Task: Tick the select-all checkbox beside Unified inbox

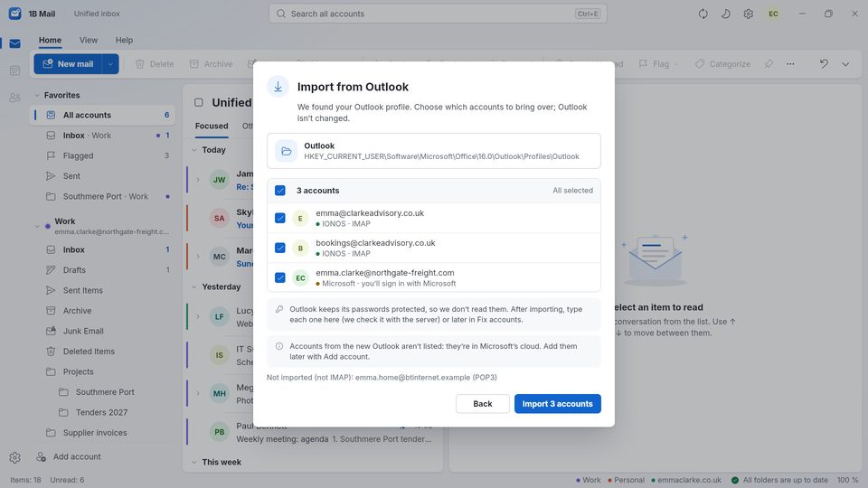Action: point(199,102)
